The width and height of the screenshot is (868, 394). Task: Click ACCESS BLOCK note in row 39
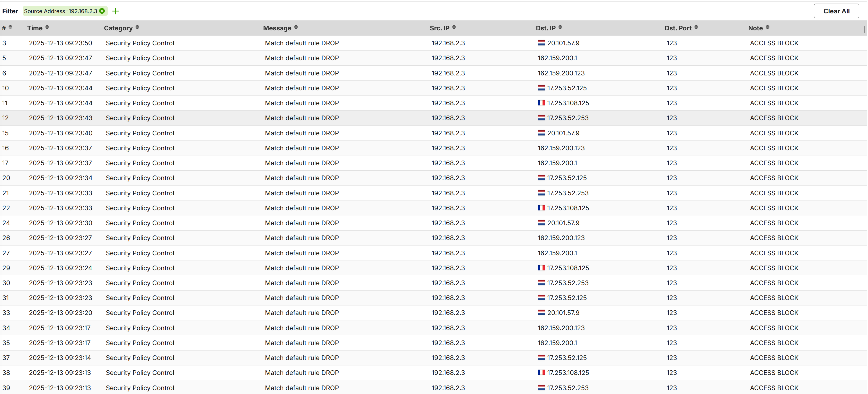pos(774,388)
